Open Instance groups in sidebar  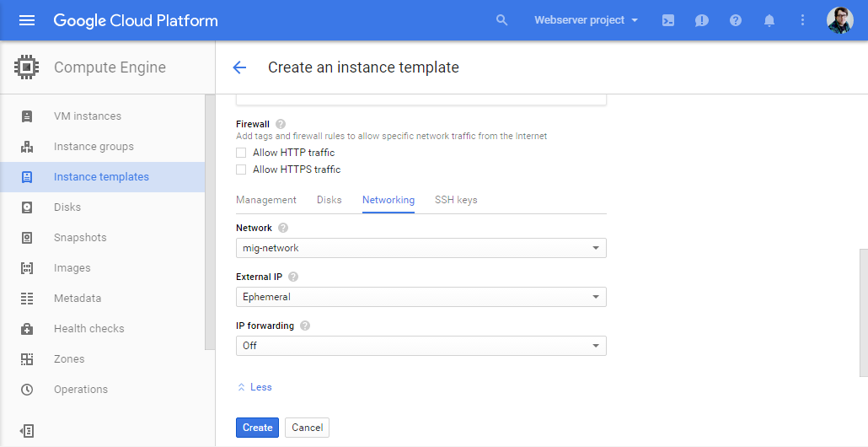click(x=94, y=147)
